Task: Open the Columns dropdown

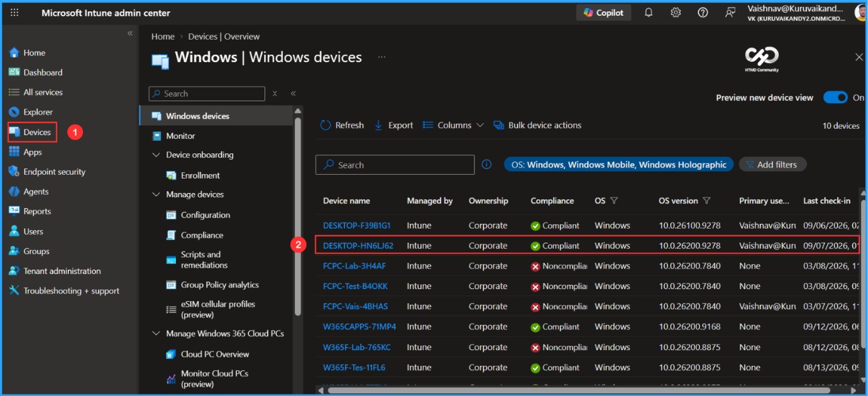Action: (453, 125)
